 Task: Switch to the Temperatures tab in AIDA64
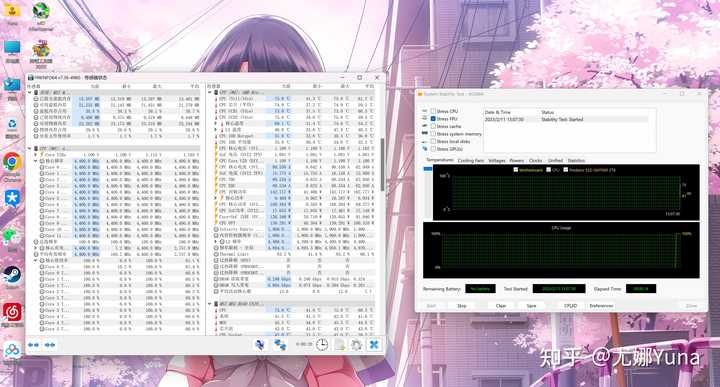click(x=440, y=160)
